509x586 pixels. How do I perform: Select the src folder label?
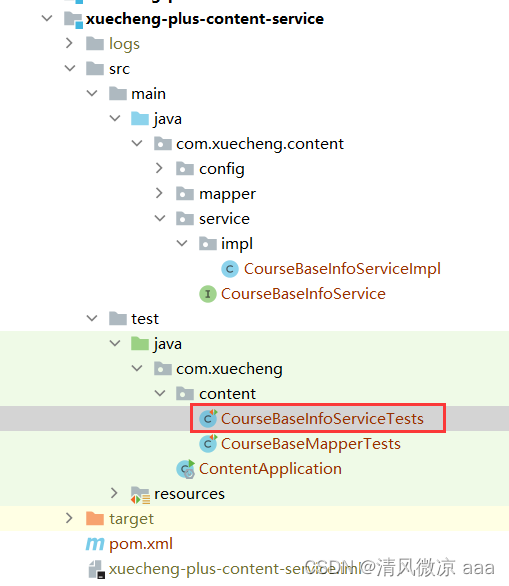(119, 69)
